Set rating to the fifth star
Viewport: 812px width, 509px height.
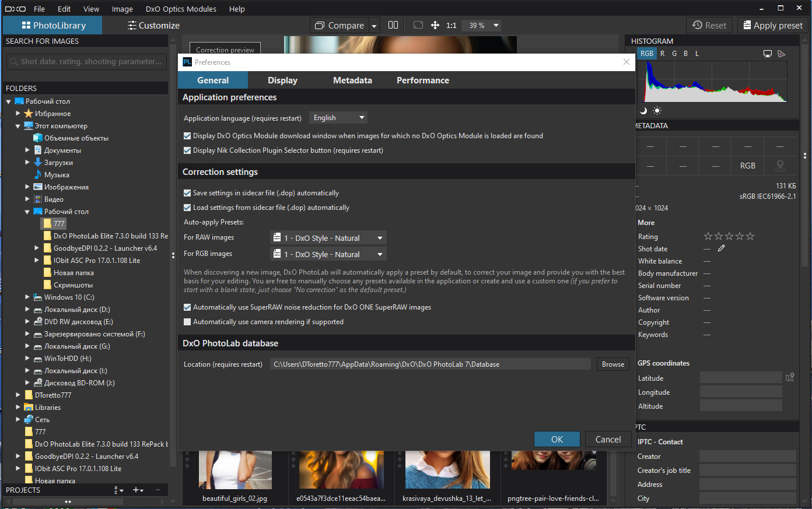coord(750,236)
